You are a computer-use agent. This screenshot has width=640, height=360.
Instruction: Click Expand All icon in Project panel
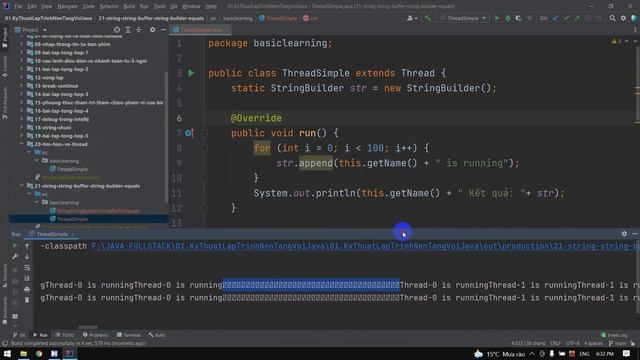click(128, 30)
